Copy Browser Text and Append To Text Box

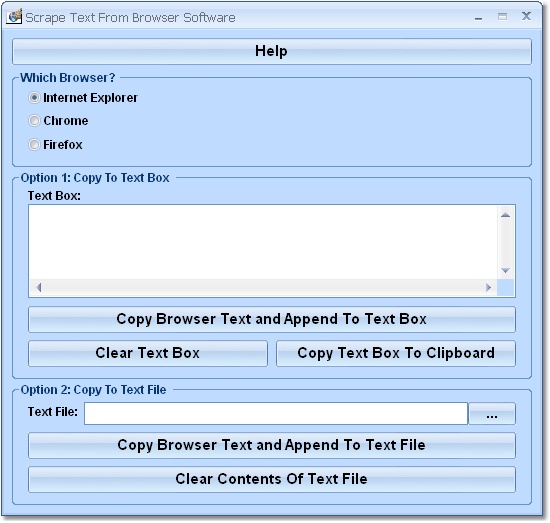tap(272, 319)
